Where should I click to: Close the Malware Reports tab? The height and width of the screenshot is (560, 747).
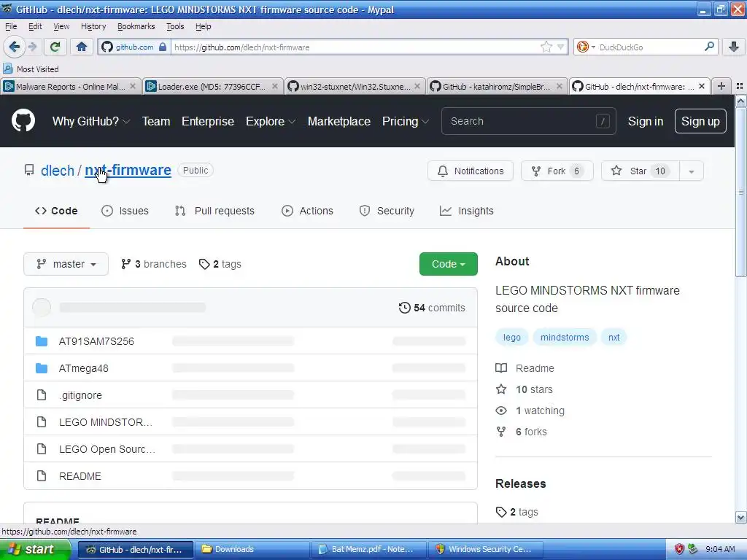coord(133,86)
